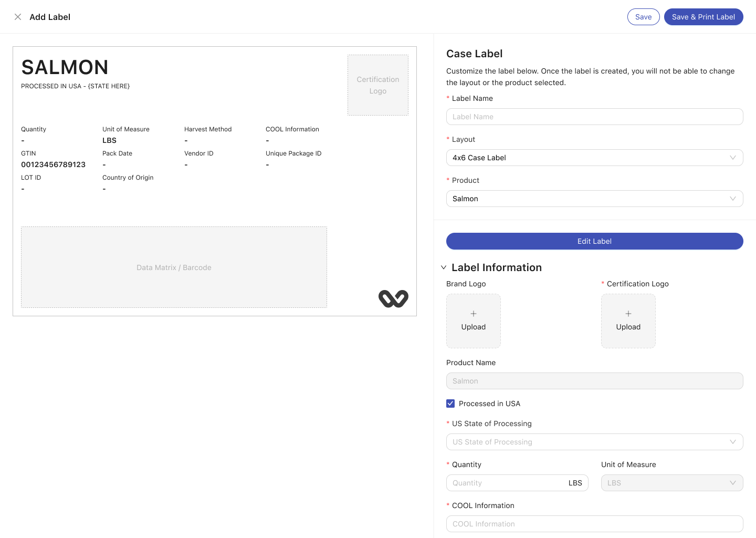Open the Product dropdown showing Salmon

(594, 199)
